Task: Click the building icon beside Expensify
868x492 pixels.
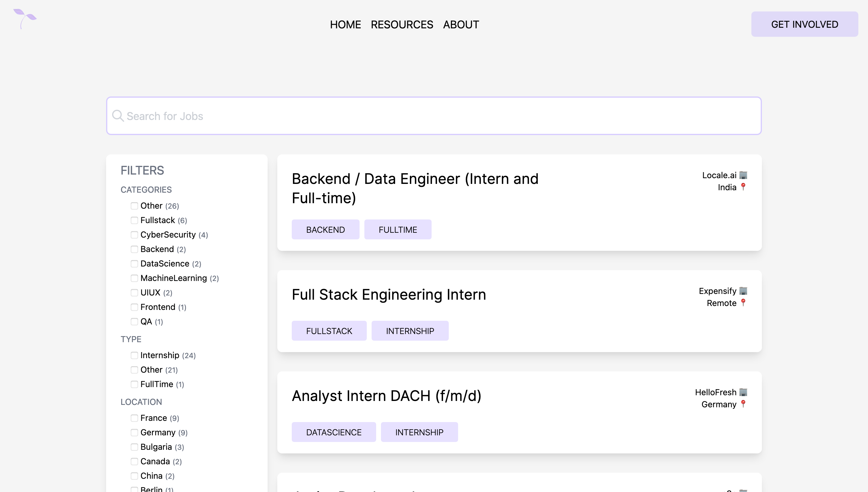Action: (x=743, y=291)
